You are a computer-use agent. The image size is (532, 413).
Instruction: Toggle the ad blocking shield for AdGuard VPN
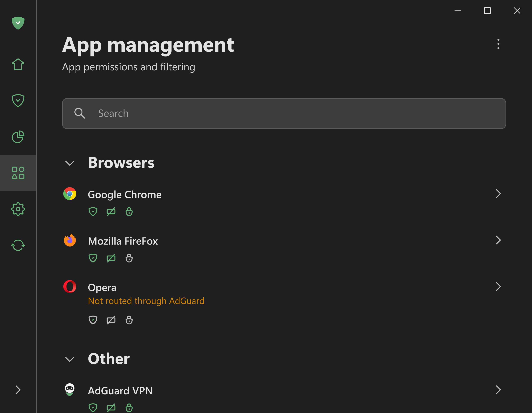(93, 407)
